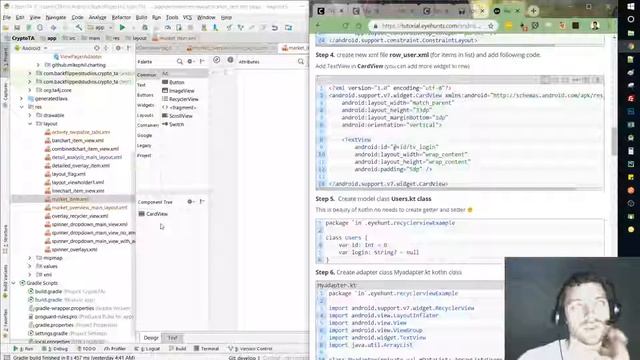Pick the RecyclerView palette item
The height and width of the screenshot is (360, 640).
pyautogui.click(x=180, y=99)
